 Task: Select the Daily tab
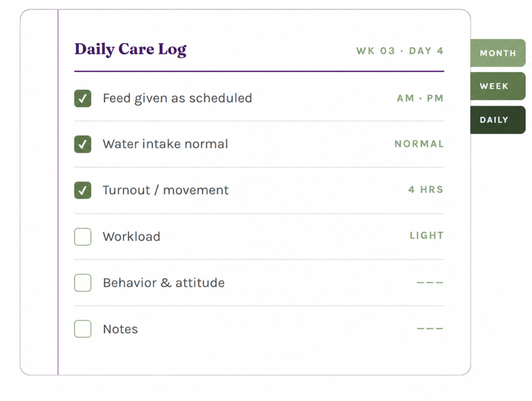(498, 120)
